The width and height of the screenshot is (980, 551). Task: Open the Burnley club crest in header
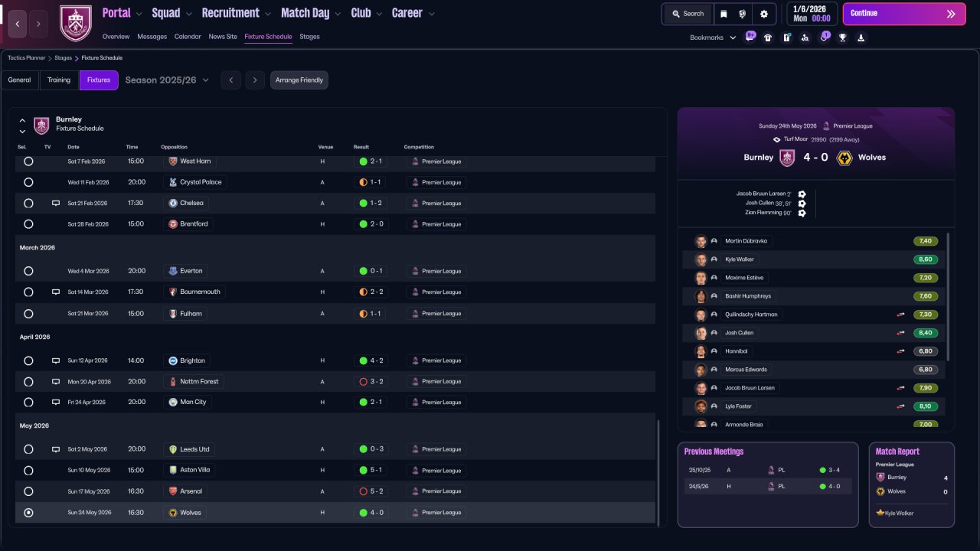click(76, 24)
